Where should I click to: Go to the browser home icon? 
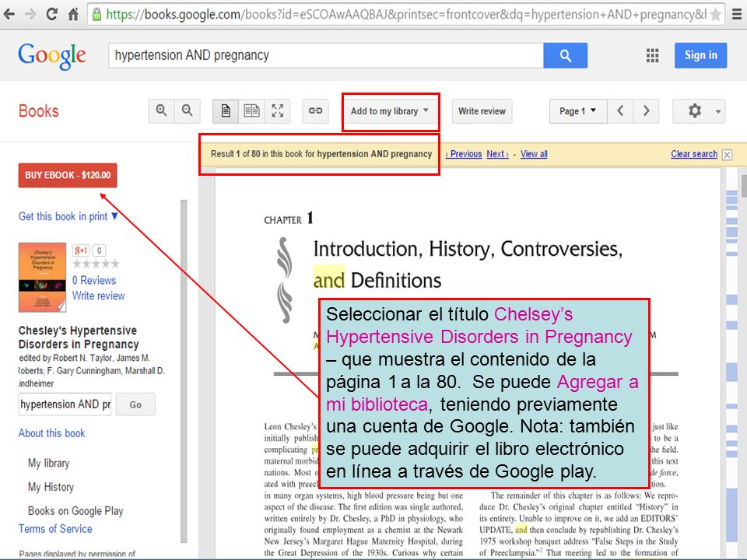[x=73, y=14]
